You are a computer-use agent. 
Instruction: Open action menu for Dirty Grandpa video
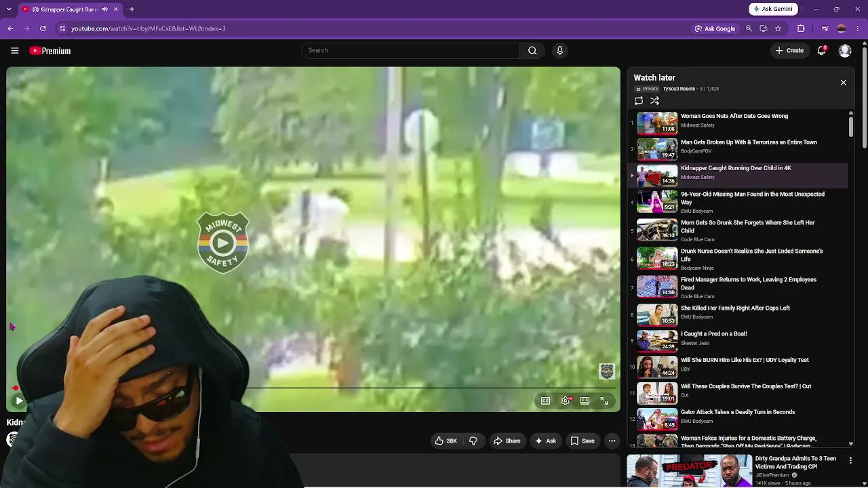(x=850, y=460)
